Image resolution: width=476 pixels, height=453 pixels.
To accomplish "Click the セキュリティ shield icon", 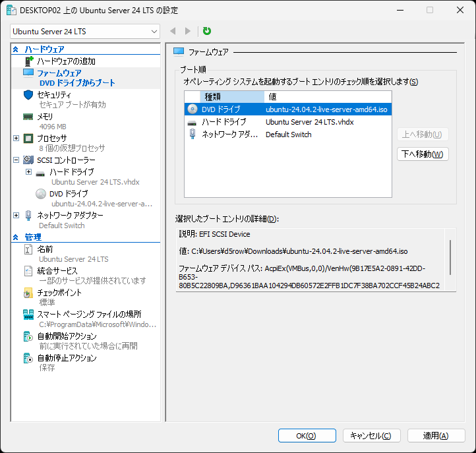I will (28, 95).
